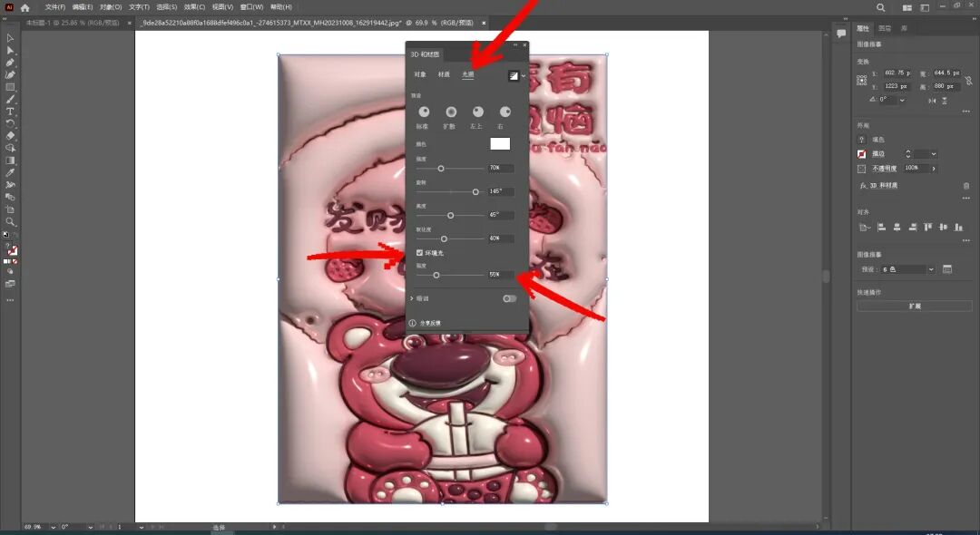Choose the Diffuse lighting preset
This screenshot has width=980, height=535.
point(451,112)
